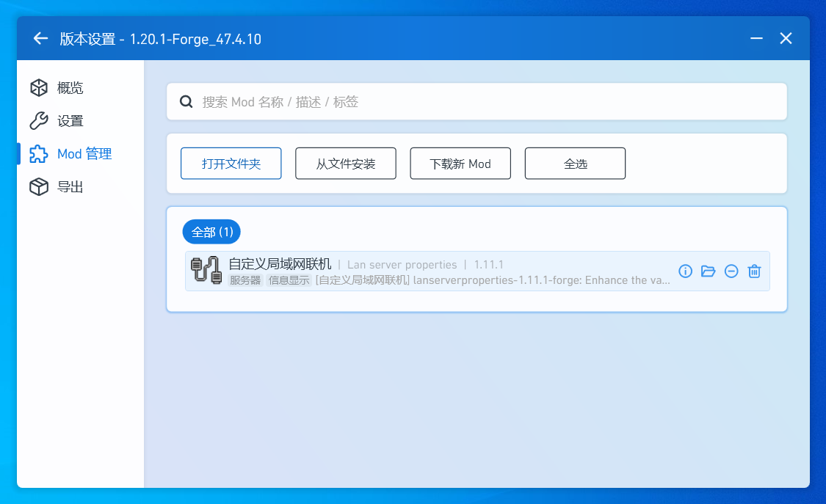This screenshot has width=826, height=504.
Task: Click the 下载新 Mod button
Action: (x=460, y=164)
